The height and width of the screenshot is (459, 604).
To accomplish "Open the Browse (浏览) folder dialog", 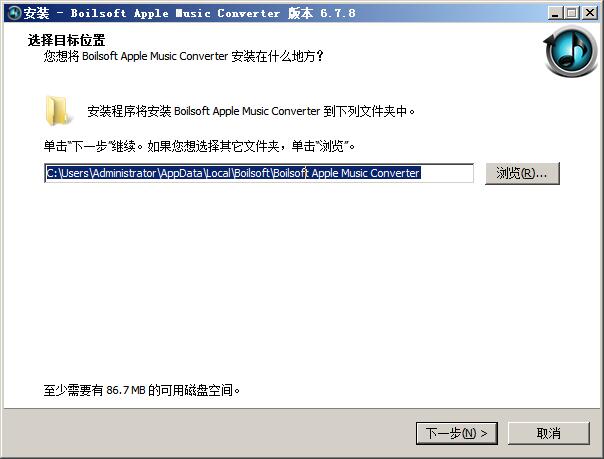I will (x=522, y=174).
